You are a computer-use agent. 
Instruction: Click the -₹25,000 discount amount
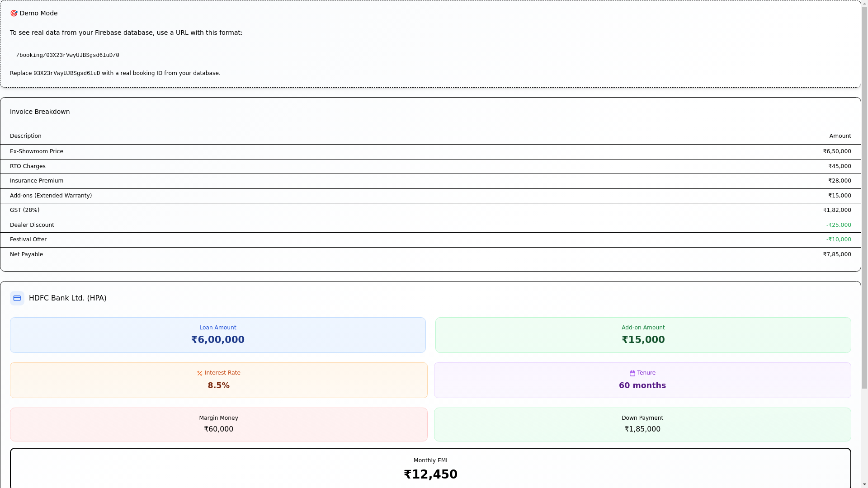[839, 225]
